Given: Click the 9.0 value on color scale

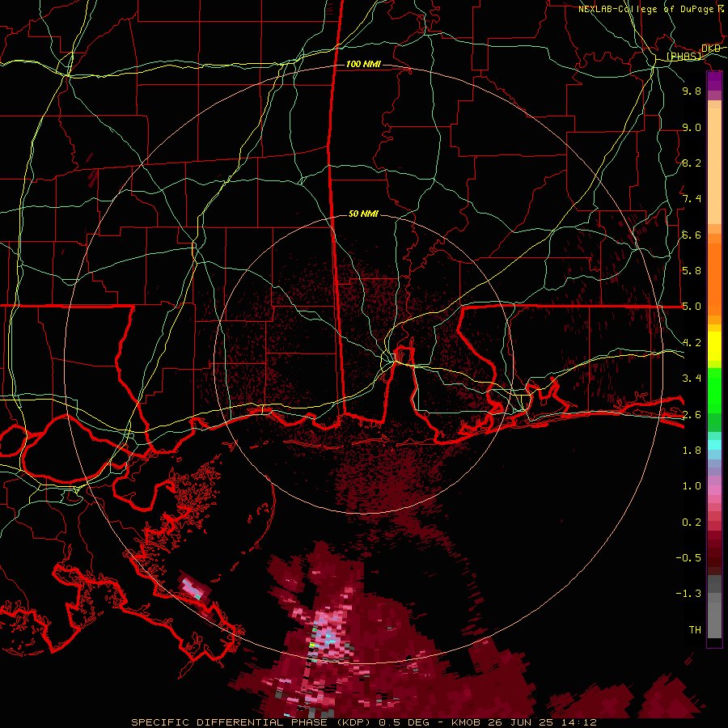Looking at the screenshot, I should pyautogui.click(x=692, y=127).
